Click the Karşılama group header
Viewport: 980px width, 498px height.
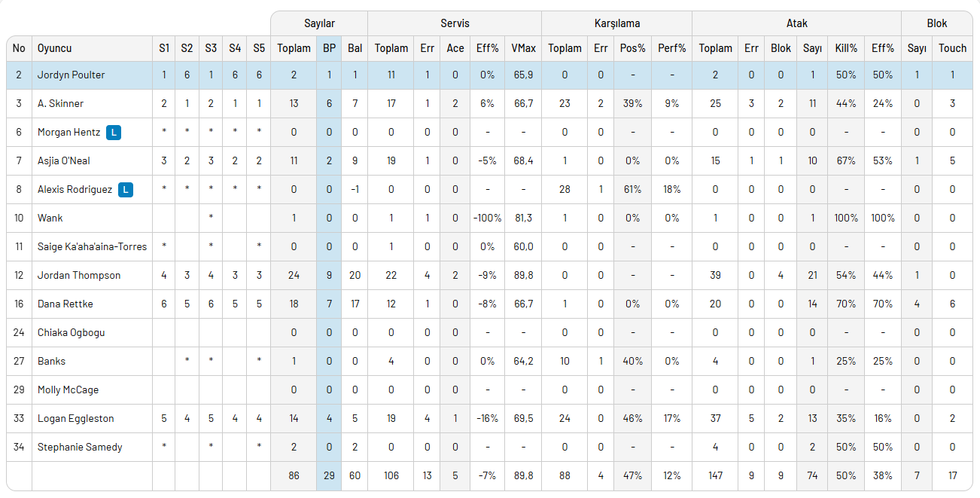coord(616,23)
